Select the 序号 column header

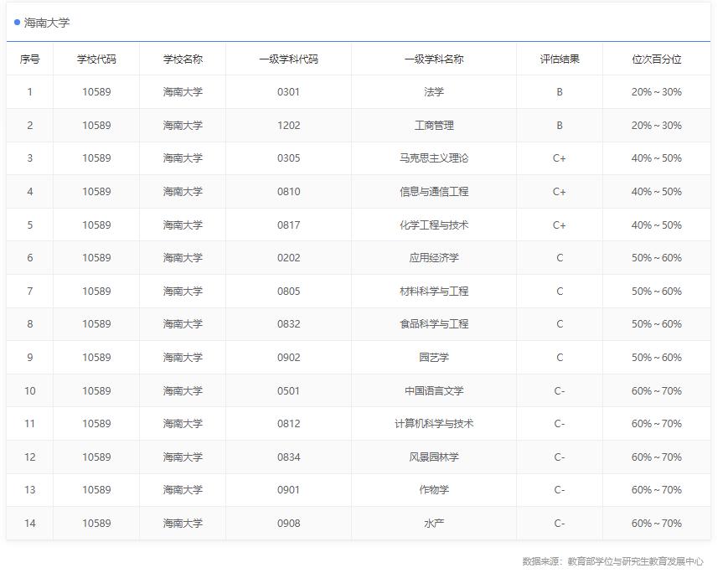pyautogui.click(x=29, y=59)
